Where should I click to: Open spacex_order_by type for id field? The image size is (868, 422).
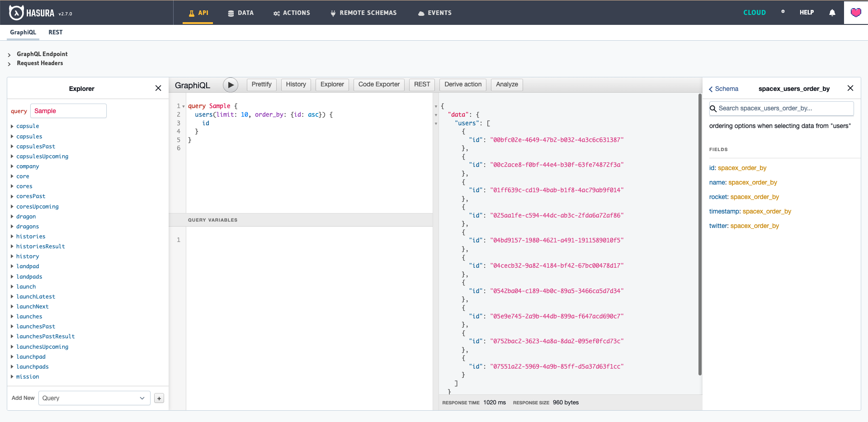click(742, 168)
